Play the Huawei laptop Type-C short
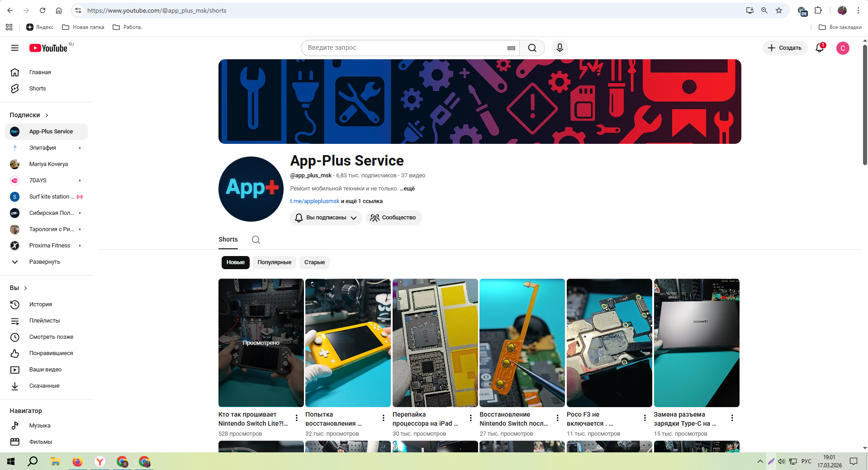 (x=697, y=343)
